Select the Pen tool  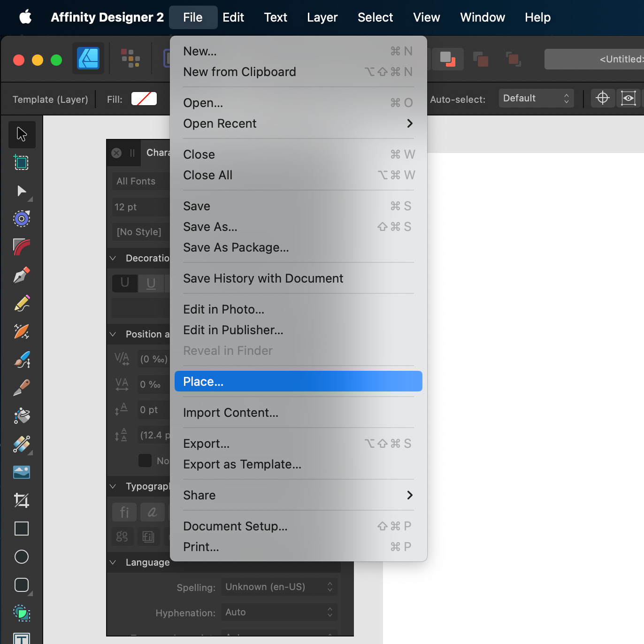(22, 275)
